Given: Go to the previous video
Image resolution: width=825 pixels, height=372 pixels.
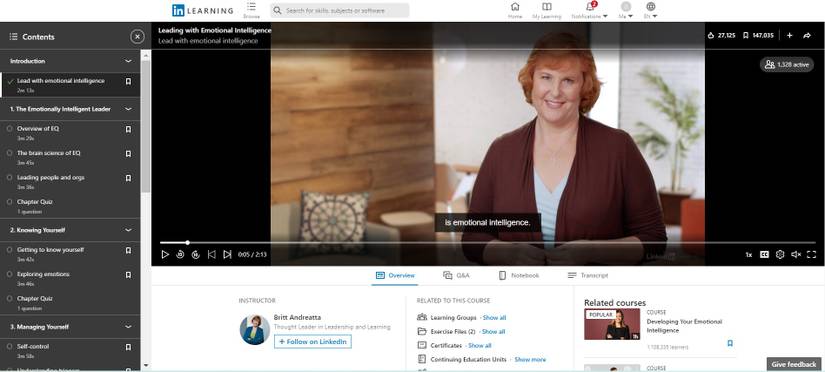Looking at the screenshot, I should pos(212,254).
